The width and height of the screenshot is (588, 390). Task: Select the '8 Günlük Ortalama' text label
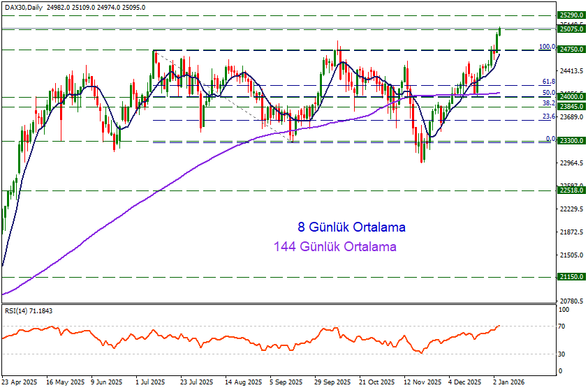[x=351, y=227]
